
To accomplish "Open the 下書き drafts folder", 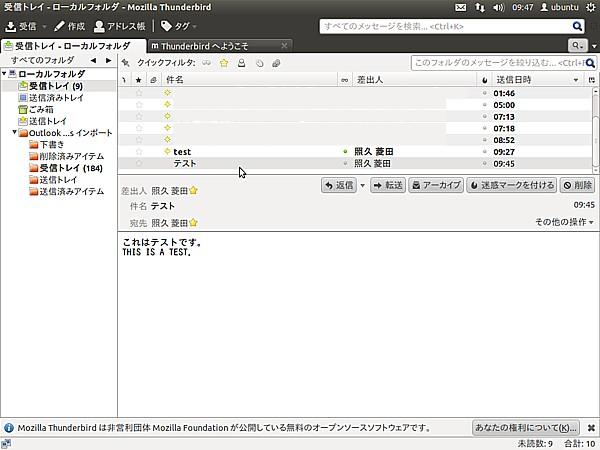I will point(47,145).
